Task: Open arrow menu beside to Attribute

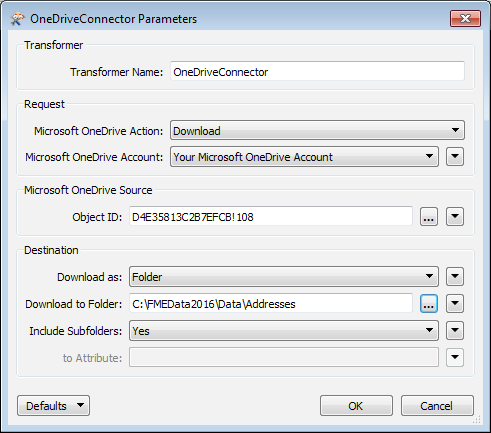Action: tap(455, 357)
